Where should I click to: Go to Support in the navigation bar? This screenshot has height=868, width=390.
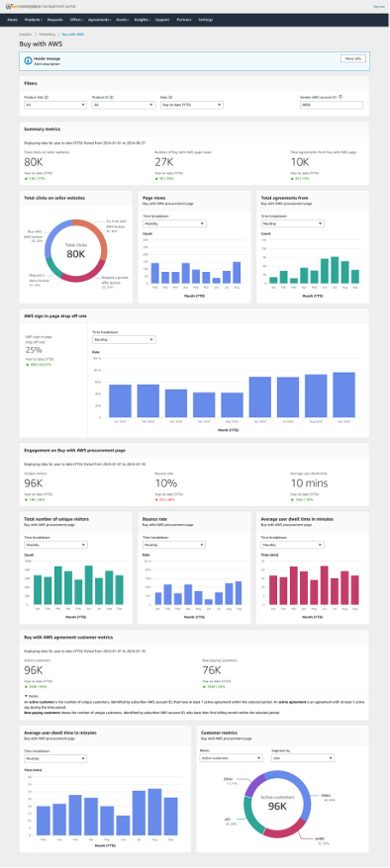pos(162,20)
